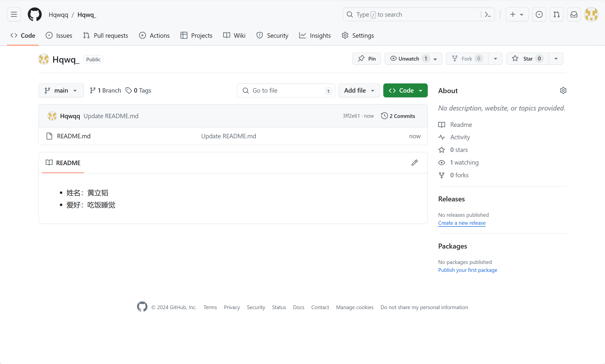Open the user profile avatar menu

pyautogui.click(x=591, y=14)
